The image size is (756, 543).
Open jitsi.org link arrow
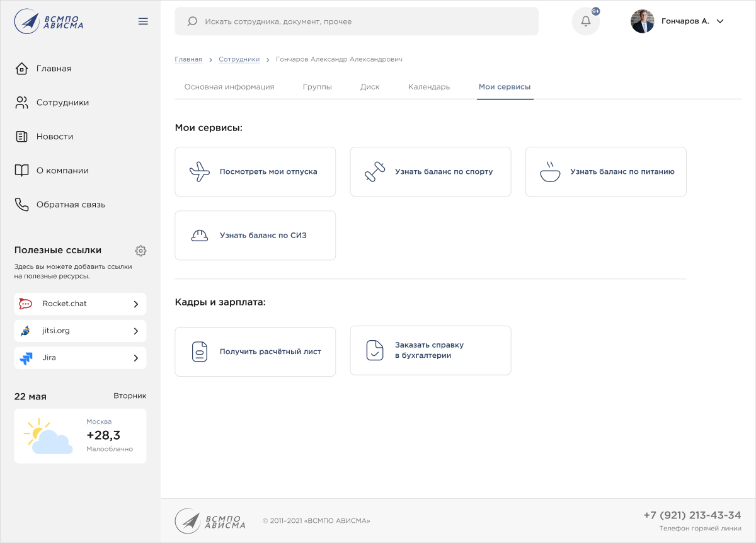[x=135, y=331]
